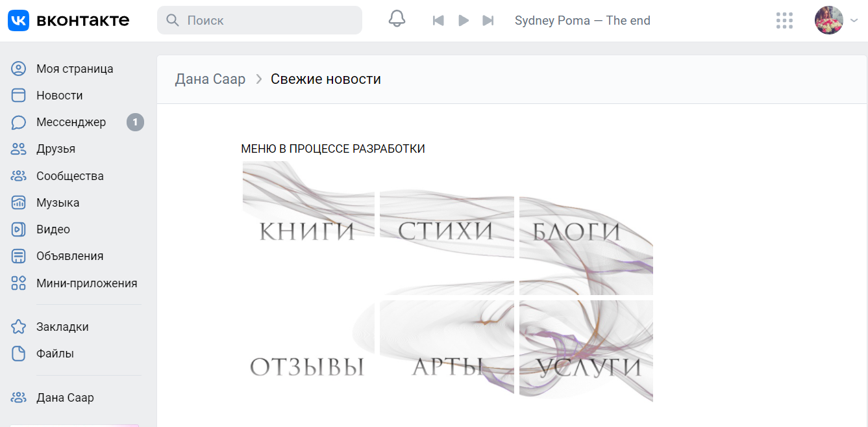Click the Файлы document icon

[18, 354]
